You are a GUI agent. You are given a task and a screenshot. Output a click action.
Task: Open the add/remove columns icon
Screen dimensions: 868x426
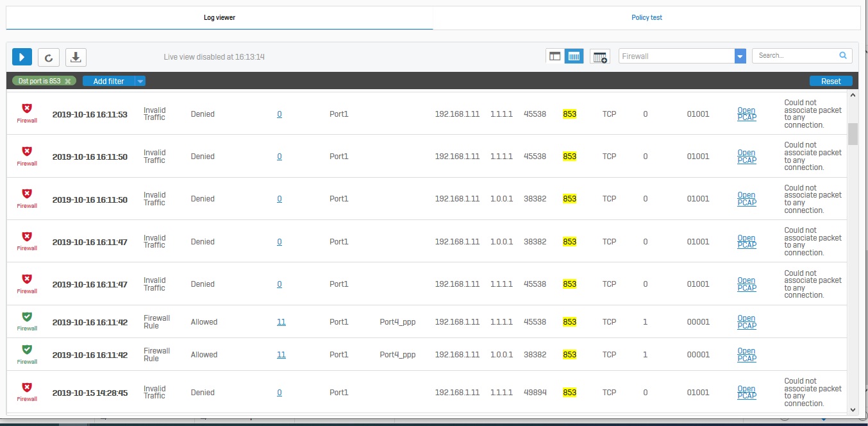600,57
